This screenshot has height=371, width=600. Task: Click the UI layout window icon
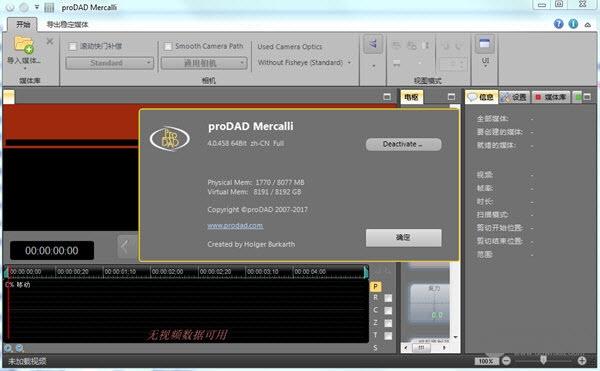(484, 44)
